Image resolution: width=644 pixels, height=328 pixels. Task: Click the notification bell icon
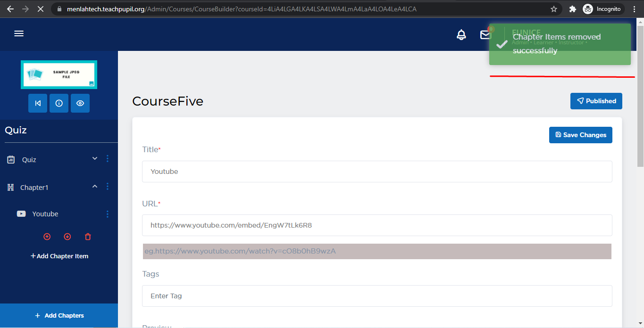click(461, 35)
